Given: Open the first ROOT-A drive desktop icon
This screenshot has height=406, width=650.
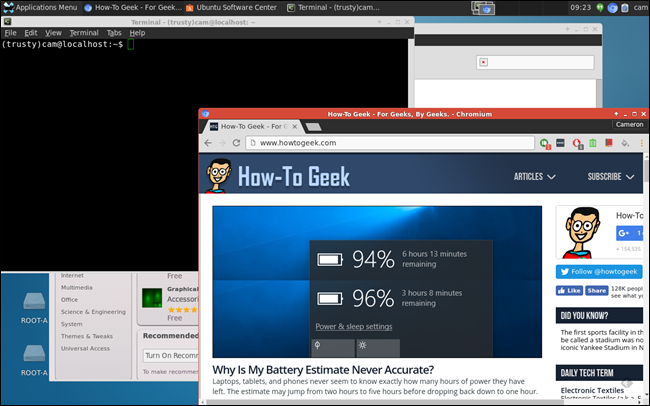Looking at the screenshot, I should pos(34,308).
